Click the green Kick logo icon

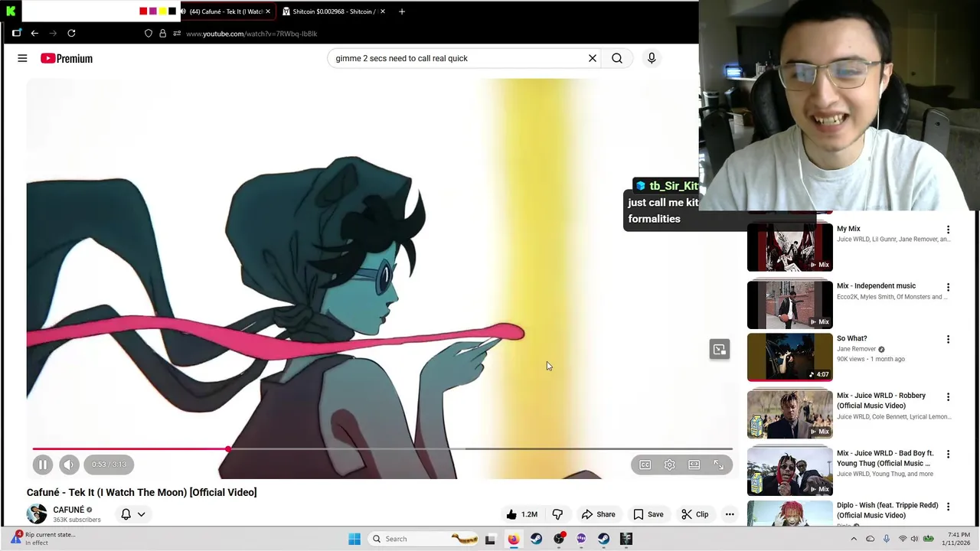(11, 11)
